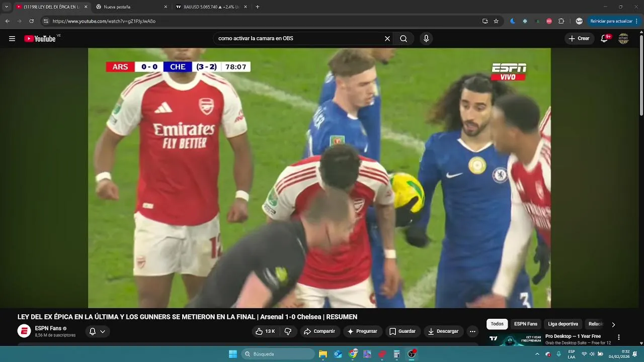The height and width of the screenshot is (362, 644).
Task: Open YouTube notifications bell
Action: pos(605,39)
